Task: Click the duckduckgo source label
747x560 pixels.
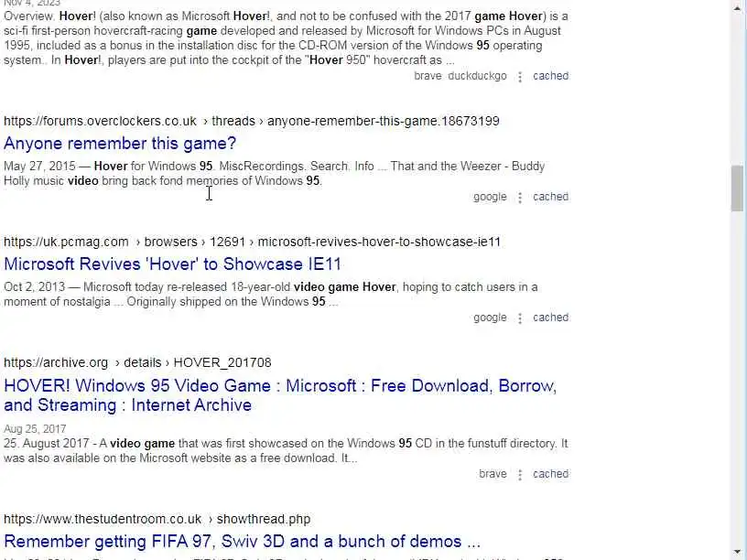Action: point(477,76)
